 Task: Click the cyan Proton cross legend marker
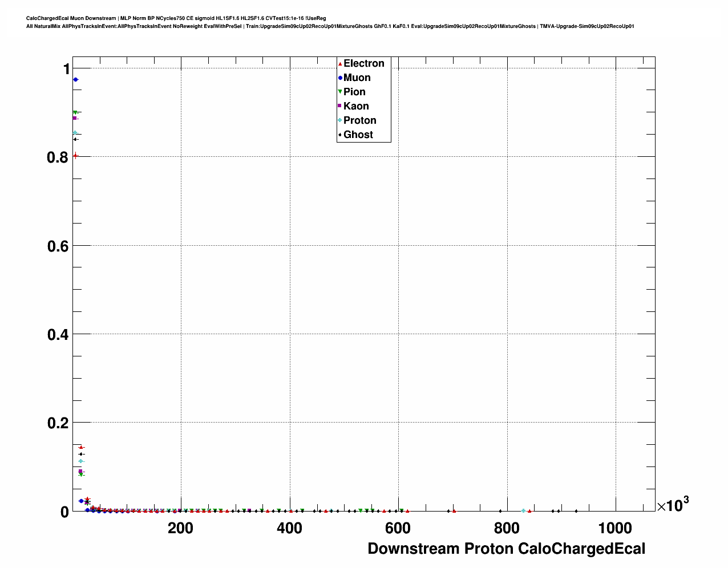(x=340, y=120)
